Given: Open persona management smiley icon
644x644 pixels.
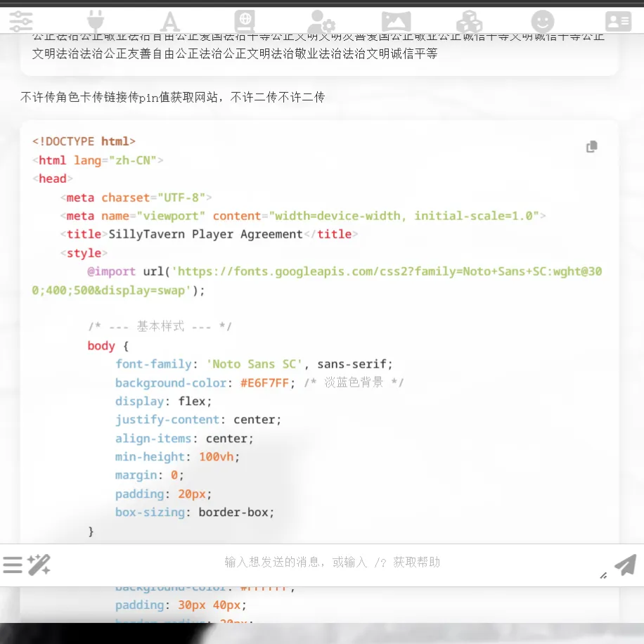Looking at the screenshot, I should coord(543,21).
